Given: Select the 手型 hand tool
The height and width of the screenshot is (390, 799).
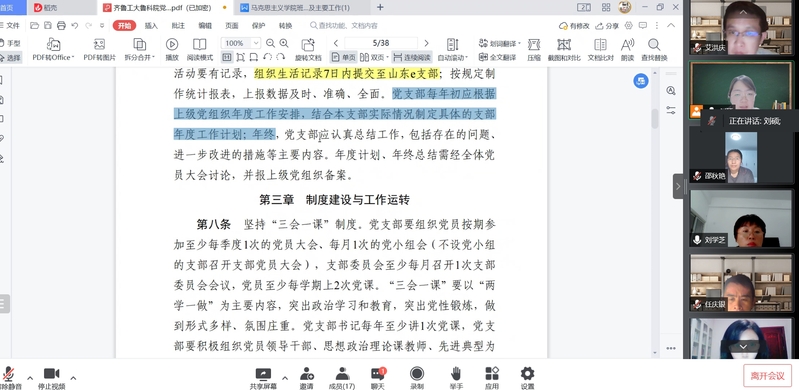Looking at the screenshot, I should (10, 44).
